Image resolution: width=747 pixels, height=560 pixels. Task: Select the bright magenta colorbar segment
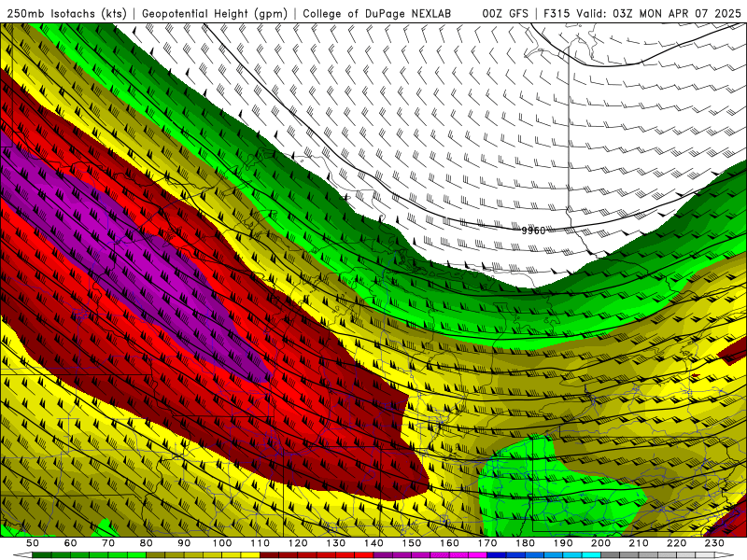tap(477, 554)
